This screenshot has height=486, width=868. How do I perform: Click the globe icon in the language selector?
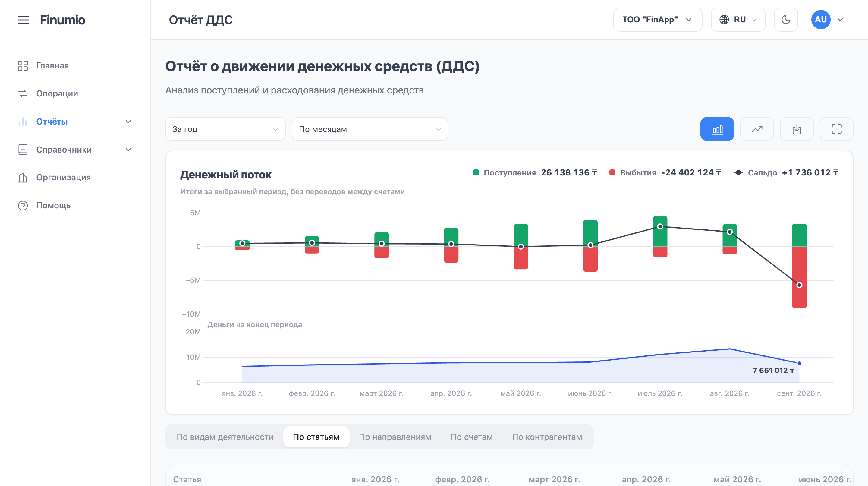pyautogui.click(x=724, y=20)
